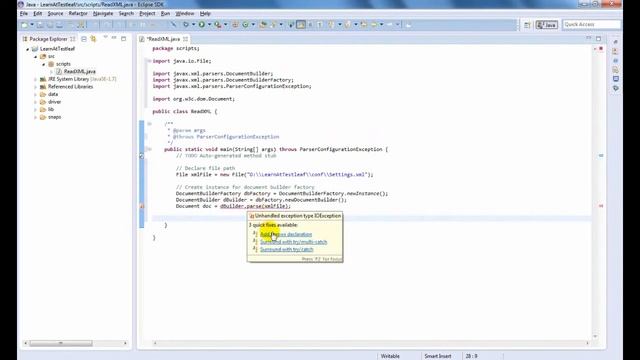Select the ReadXML.java editor tab
640x360 pixels.
[x=163, y=39]
